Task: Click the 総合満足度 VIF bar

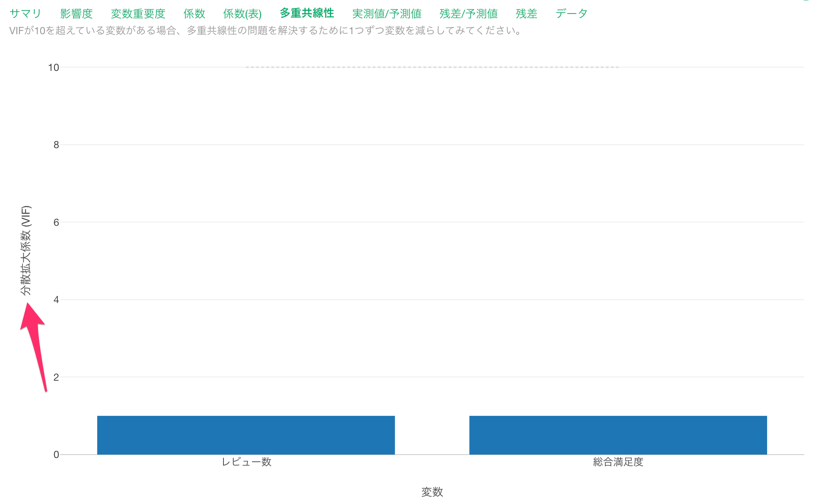Action: (618, 435)
